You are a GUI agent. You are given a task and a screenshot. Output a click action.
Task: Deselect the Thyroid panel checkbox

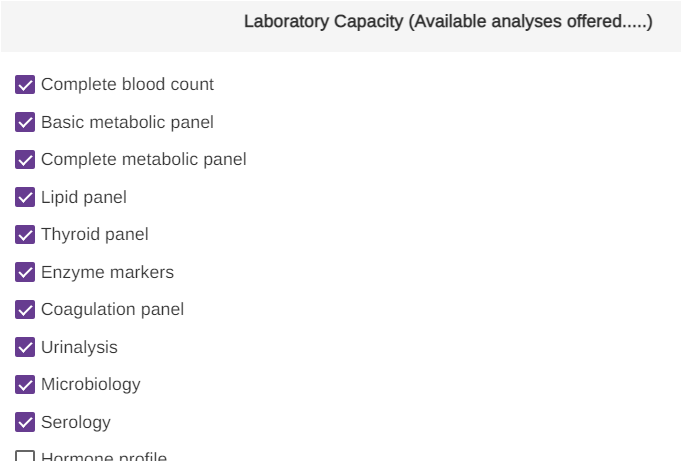click(26, 235)
